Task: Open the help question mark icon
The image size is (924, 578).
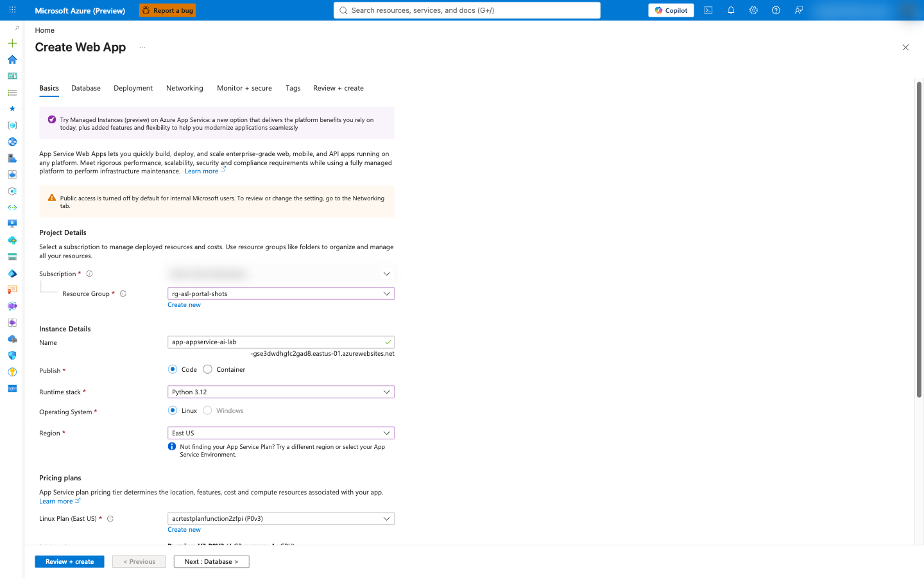Action: click(776, 10)
